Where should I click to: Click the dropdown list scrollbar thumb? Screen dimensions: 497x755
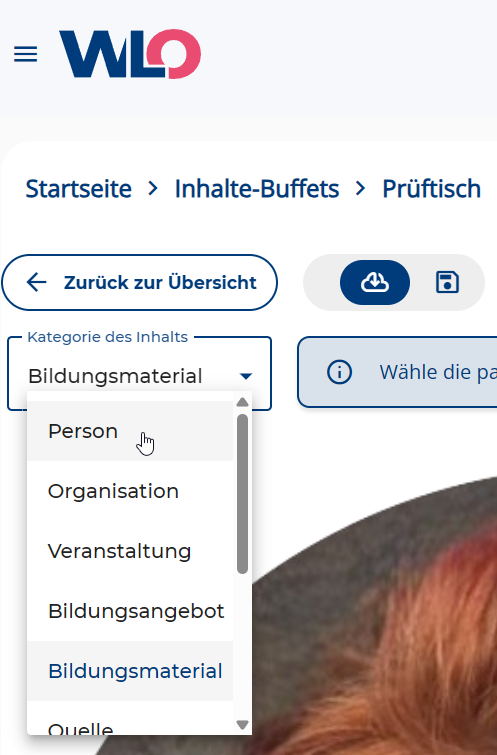[243, 494]
